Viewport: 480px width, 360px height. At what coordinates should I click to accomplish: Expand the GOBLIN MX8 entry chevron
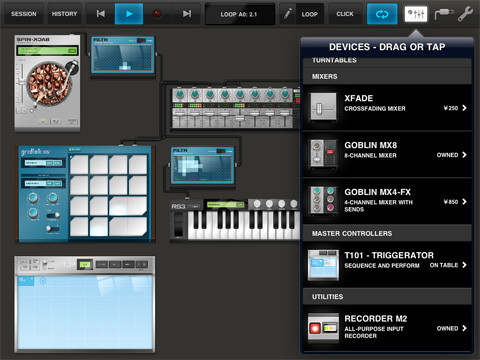(x=464, y=155)
